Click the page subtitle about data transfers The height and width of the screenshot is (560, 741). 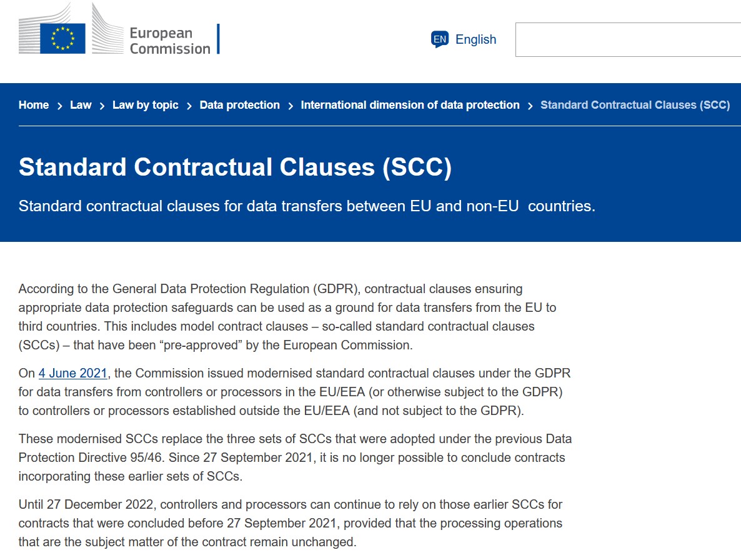307,206
